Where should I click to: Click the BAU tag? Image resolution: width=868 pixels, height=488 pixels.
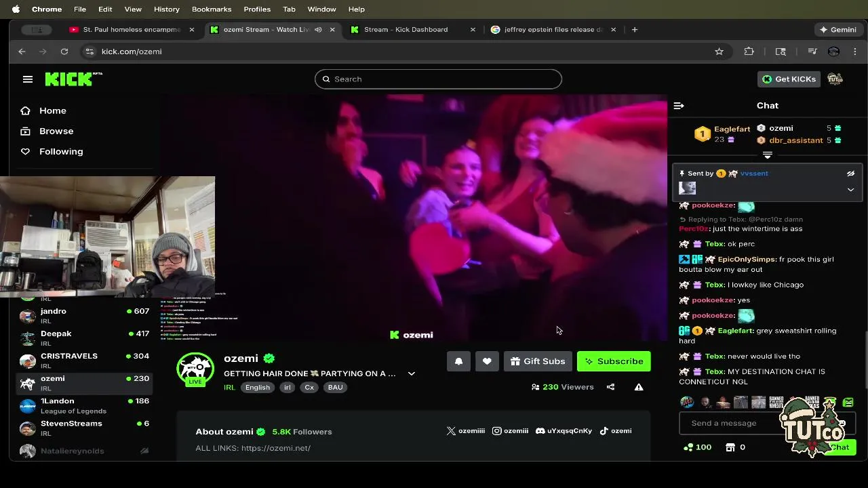coord(335,388)
